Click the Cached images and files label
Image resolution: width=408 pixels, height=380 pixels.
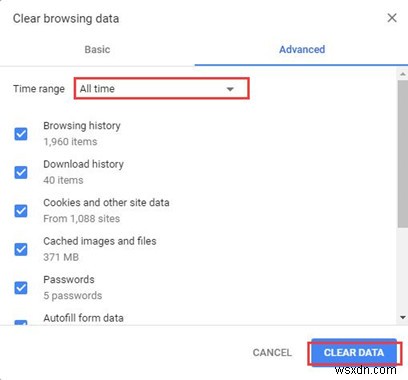point(100,241)
